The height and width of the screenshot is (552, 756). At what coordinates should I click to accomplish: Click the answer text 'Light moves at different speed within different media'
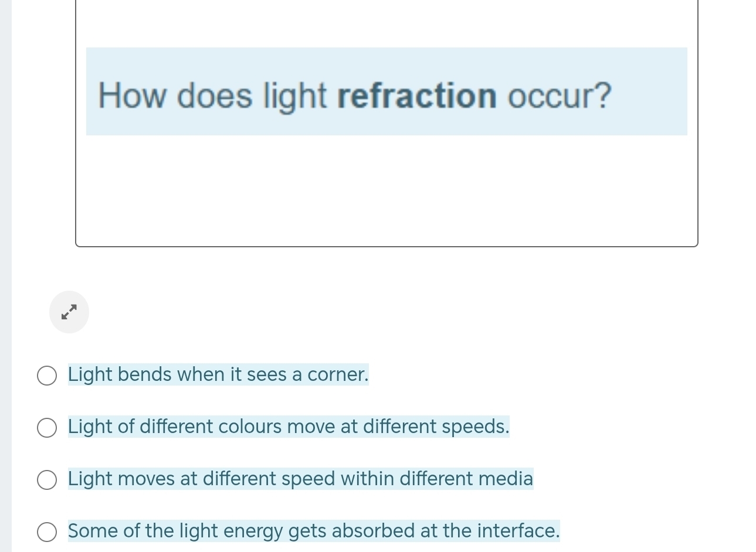(300, 479)
